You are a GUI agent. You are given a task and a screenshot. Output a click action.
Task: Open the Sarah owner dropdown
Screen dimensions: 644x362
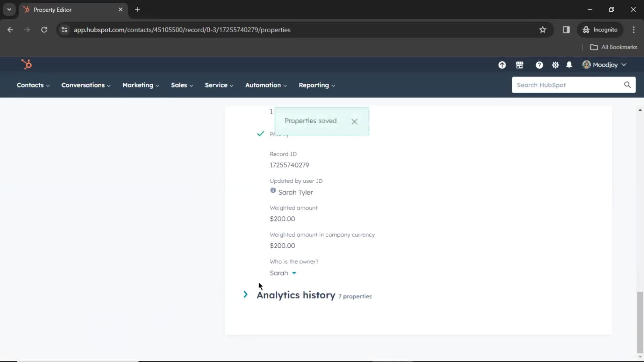(x=294, y=273)
